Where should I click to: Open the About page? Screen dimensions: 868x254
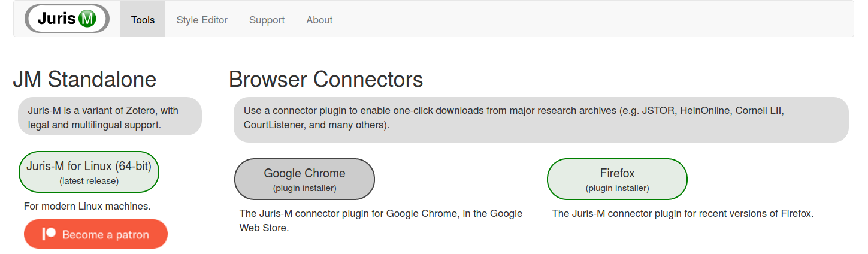pyautogui.click(x=319, y=20)
